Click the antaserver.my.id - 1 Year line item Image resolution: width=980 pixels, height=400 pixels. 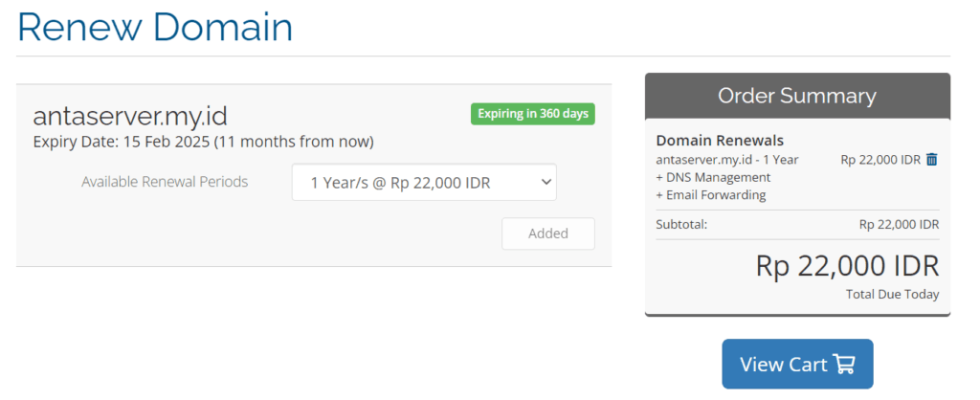point(727,160)
